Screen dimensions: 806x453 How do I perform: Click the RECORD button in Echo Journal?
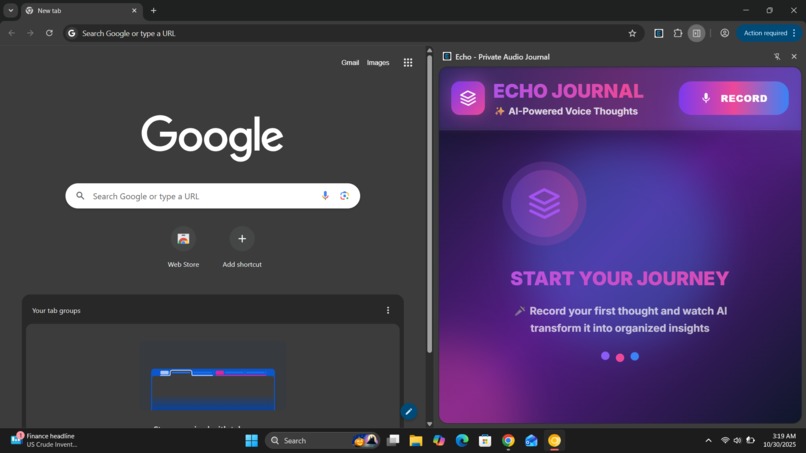click(x=734, y=98)
